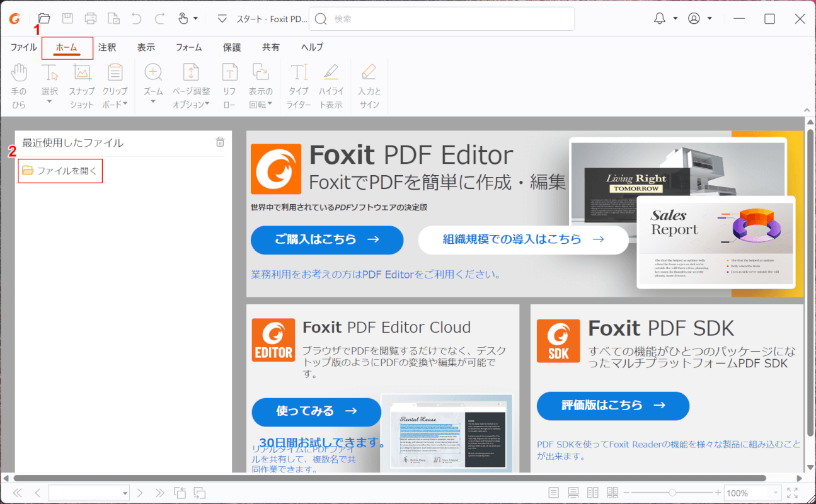Image resolution: width=816 pixels, height=504 pixels.
Task: Go to previous page arrow in status bar
Action: [38, 493]
